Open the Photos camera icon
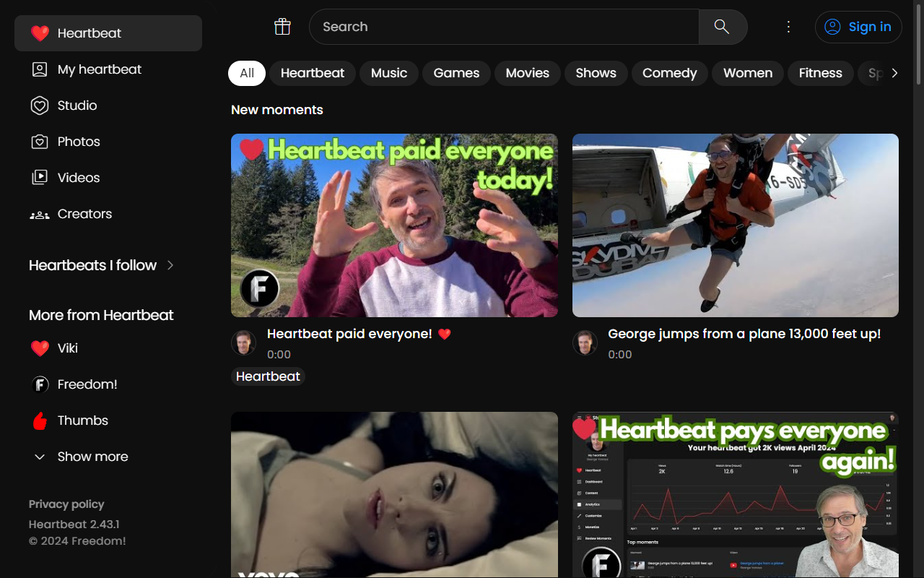The image size is (924, 578). 40,142
